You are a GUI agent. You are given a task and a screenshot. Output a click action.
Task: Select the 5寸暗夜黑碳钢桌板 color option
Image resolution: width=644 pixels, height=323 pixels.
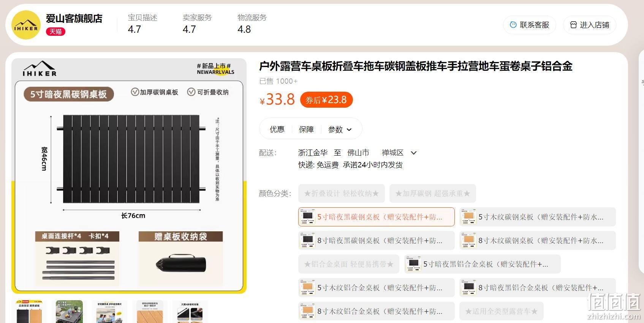point(377,217)
